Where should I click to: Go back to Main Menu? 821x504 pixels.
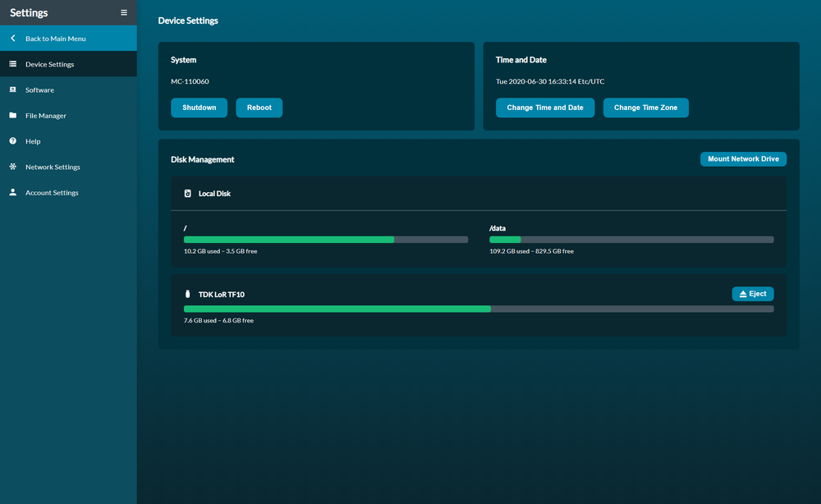(x=69, y=39)
